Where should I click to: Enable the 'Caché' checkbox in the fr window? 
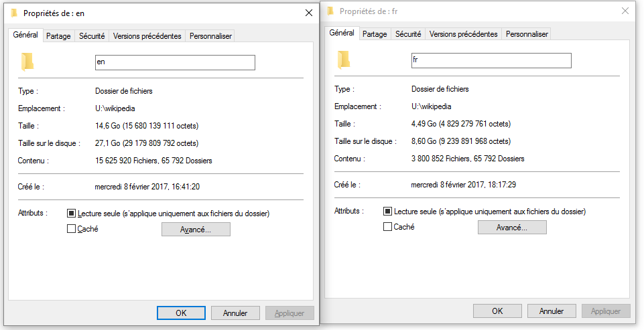pos(387,227)
